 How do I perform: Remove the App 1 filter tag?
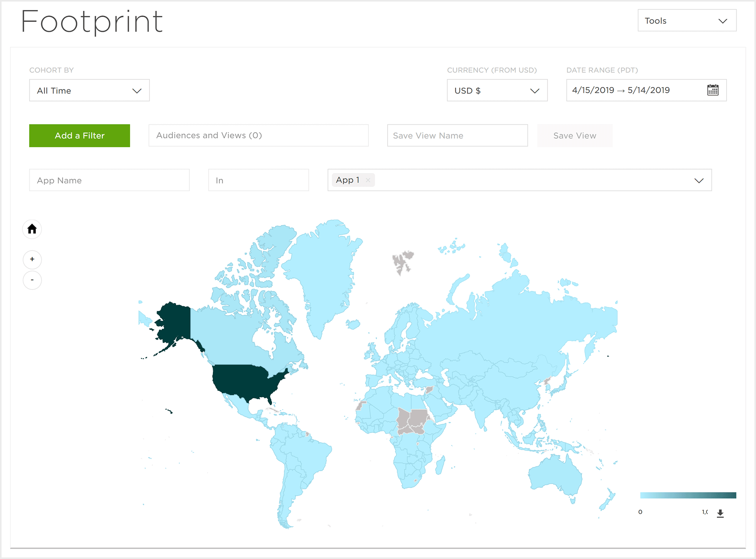(x=368, y=180)
